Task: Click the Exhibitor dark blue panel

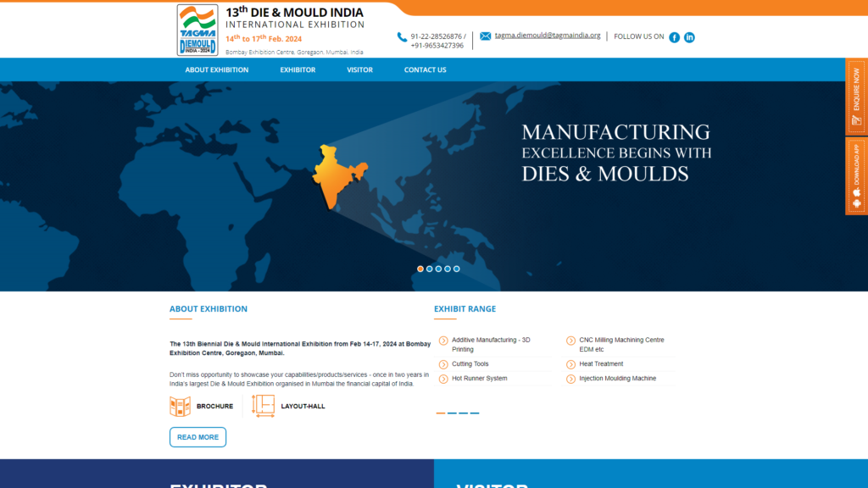Action: 217,474
